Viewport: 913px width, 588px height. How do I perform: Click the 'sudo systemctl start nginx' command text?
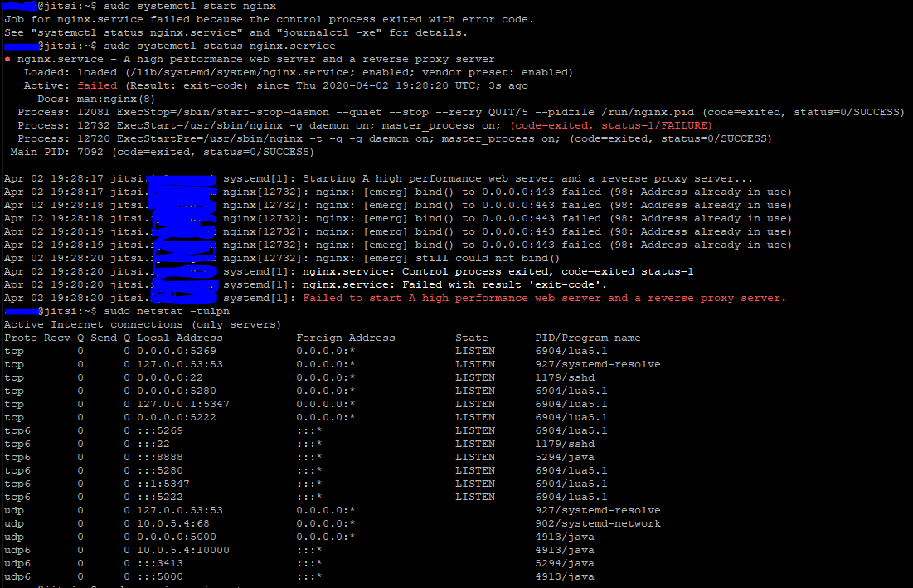click(191, 6)
